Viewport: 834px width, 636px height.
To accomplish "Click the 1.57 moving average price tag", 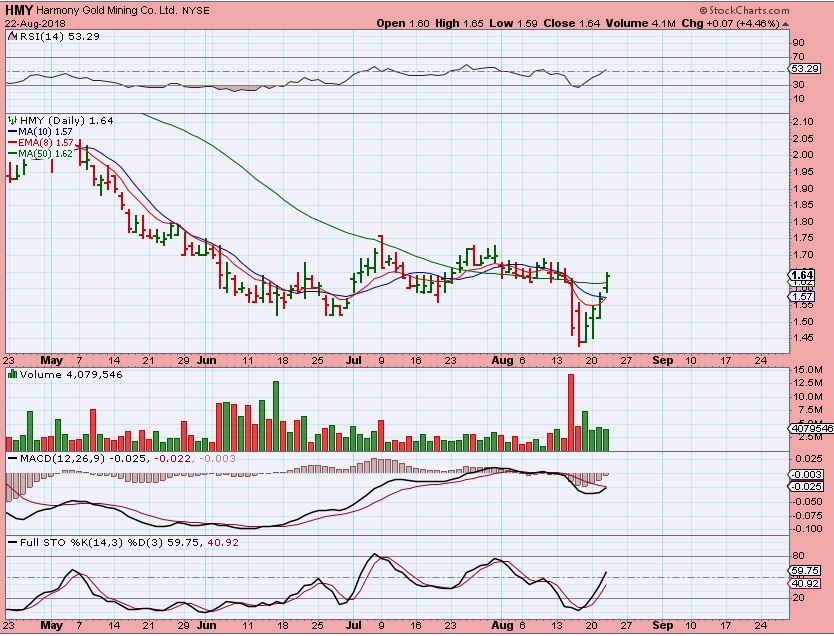I will [x=801, y=297].
